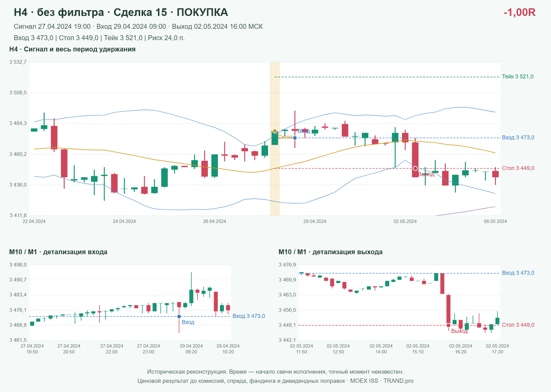
Task: Click the 29.04.2024 date on H4 axis
Action: [x=315, y=221]
